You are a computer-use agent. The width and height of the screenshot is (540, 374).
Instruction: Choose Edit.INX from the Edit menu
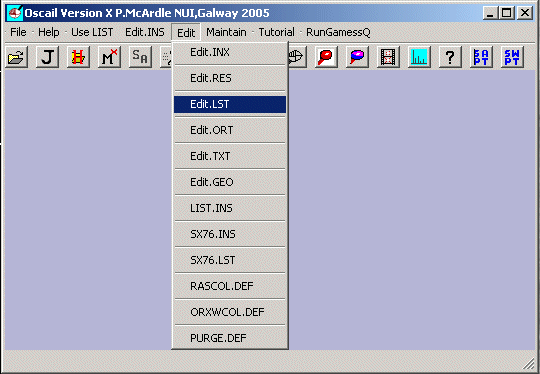[230, 52]
